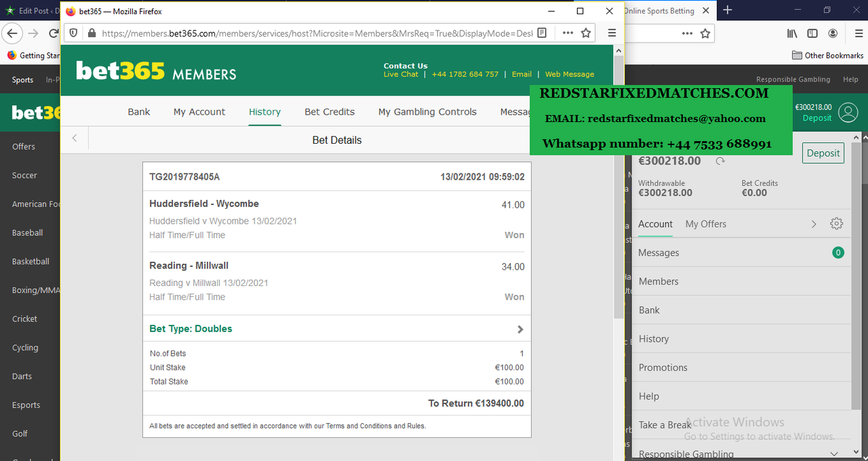868x461 pixels.
Task: Click the popup window URL address field
Action: 316,33
